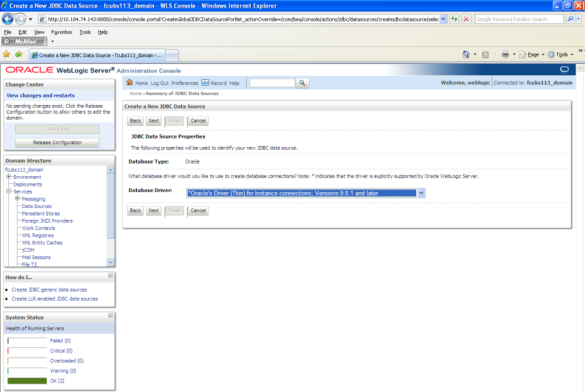This screenshot has width=585, height=392.
Task: Open the recent pages dropdown arrow
Action: click(x=31, y=19)
